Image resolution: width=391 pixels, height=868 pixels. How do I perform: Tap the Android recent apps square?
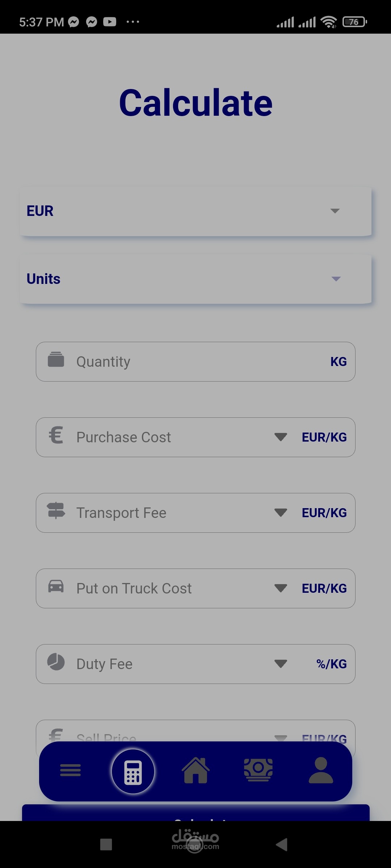[106, 845]
